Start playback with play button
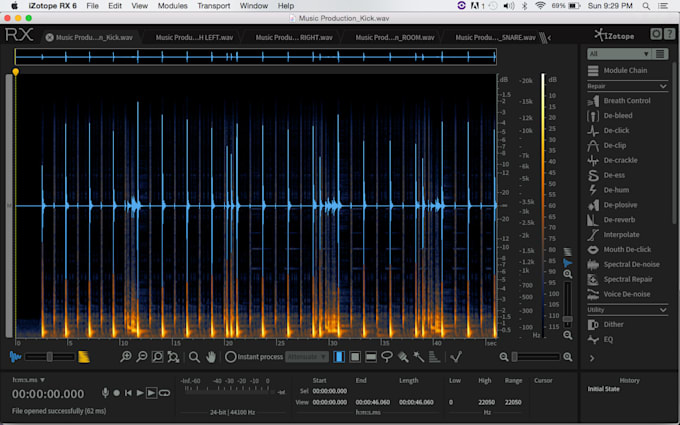680x425 pixels. pos(140,393)
